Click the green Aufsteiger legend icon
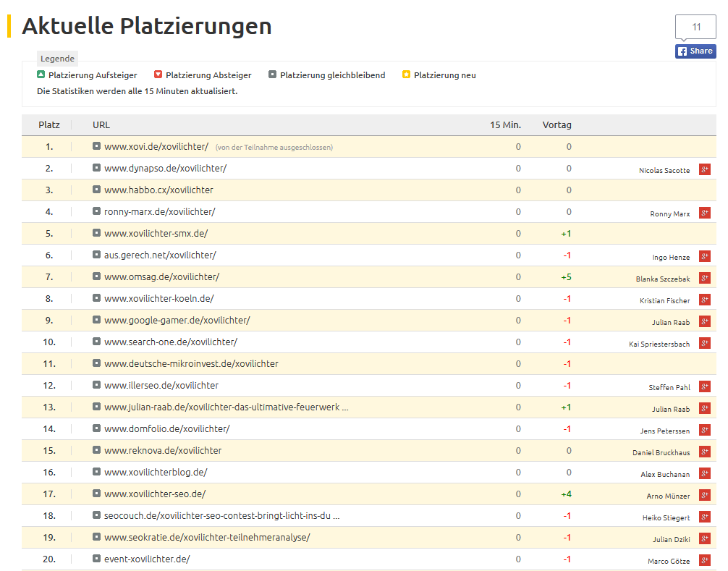Screen dimensions: 728x571 41,75
